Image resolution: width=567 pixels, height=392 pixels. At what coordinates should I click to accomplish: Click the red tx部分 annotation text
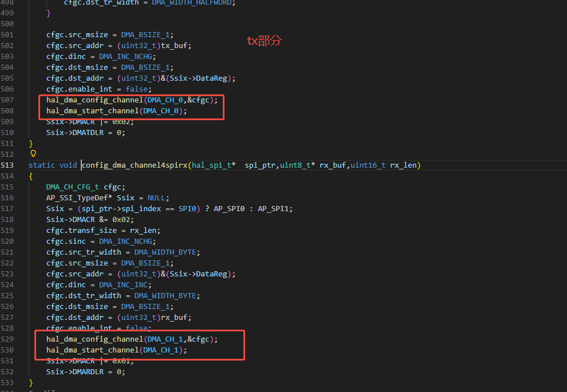pyautogui.click(x=264, y=41)
